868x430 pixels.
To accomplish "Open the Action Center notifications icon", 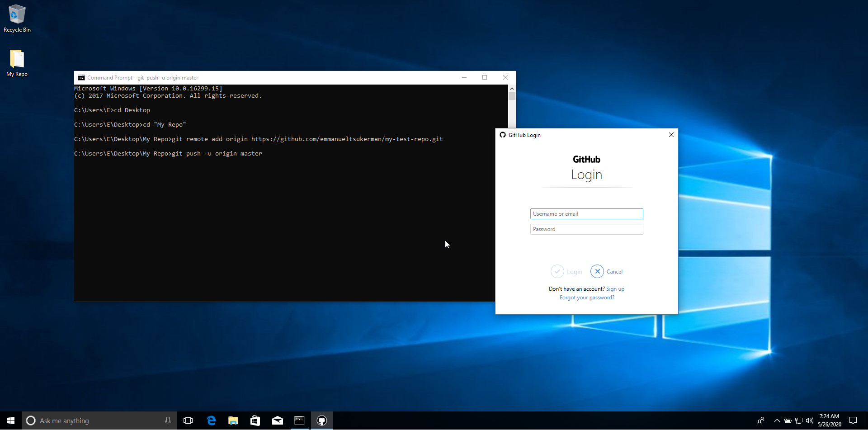I will [853, 421].
